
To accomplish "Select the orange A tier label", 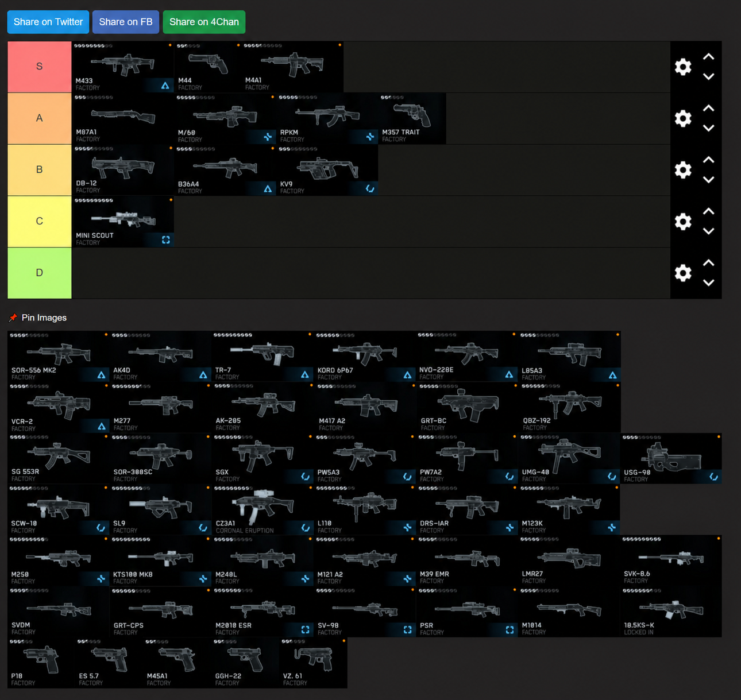I will [40, 118].
